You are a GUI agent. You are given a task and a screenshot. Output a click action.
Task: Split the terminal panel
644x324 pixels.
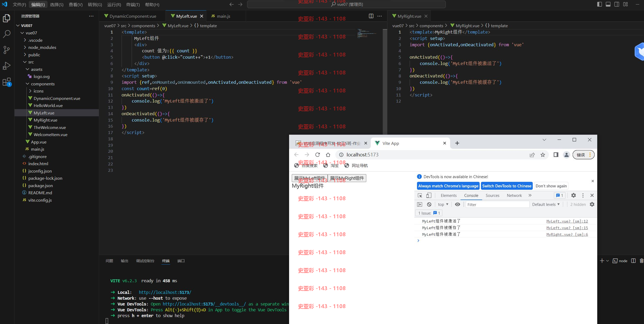633,261
